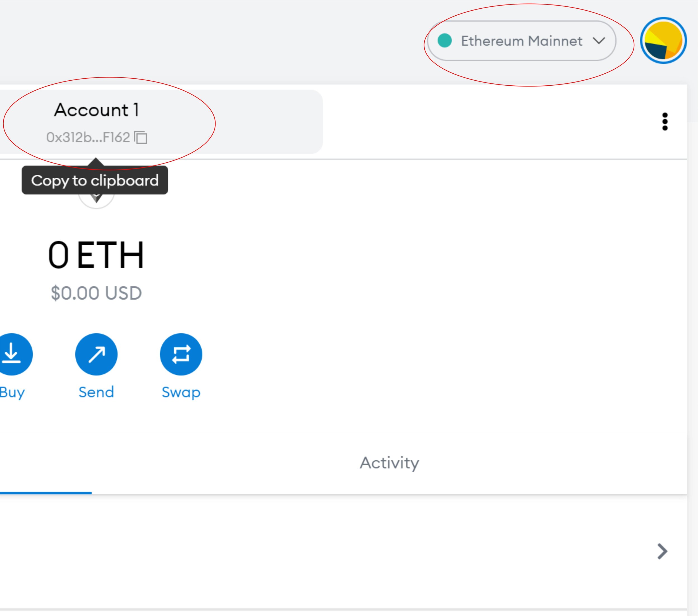Click the Account 1 name

96,110
